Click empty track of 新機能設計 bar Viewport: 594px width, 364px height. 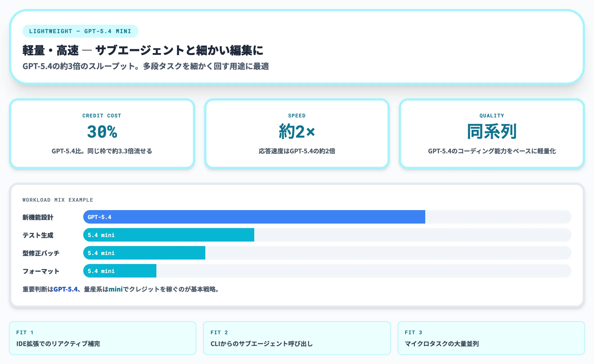498,217
